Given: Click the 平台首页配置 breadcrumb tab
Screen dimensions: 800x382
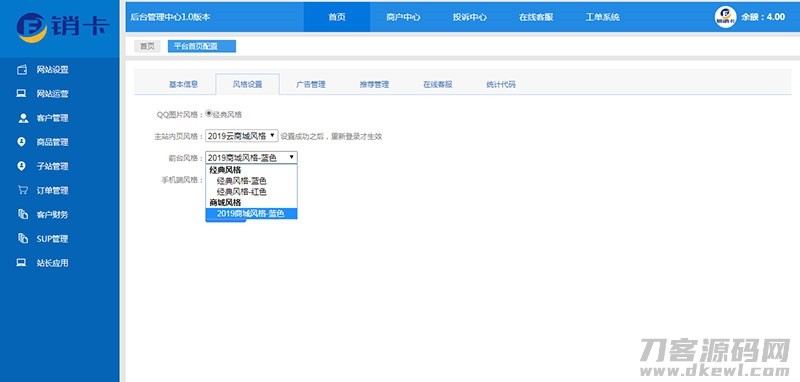Looking at the screenshot, I should pyautogui.click(x=202, y=46).
